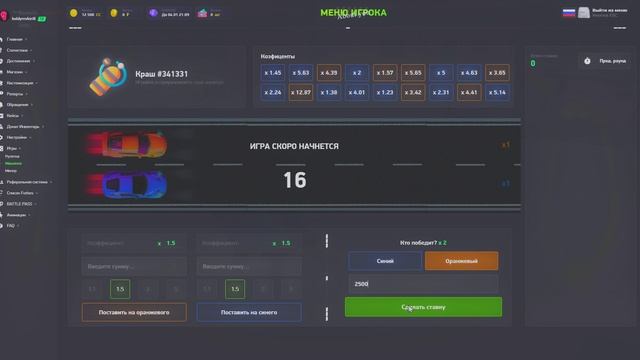Open Магазин in the sidebar

click(15, 72)
